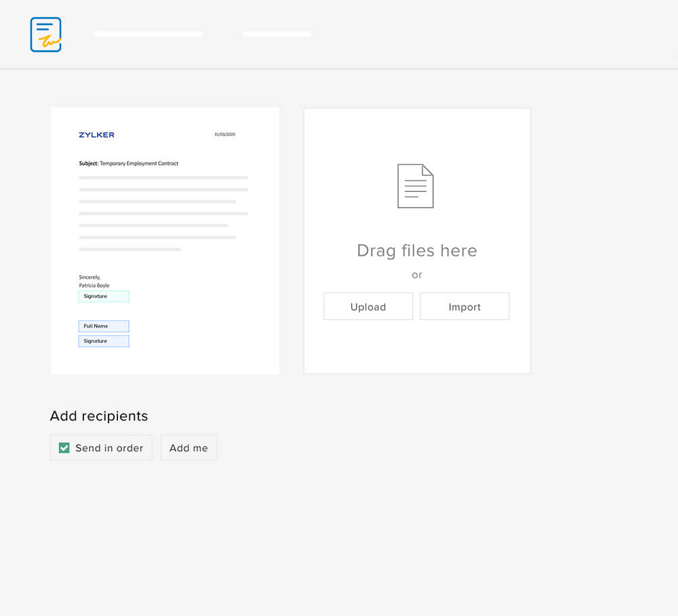Select the Full Name field in document
The height and width of the screenshot is (616, 678).
[104, 326]
